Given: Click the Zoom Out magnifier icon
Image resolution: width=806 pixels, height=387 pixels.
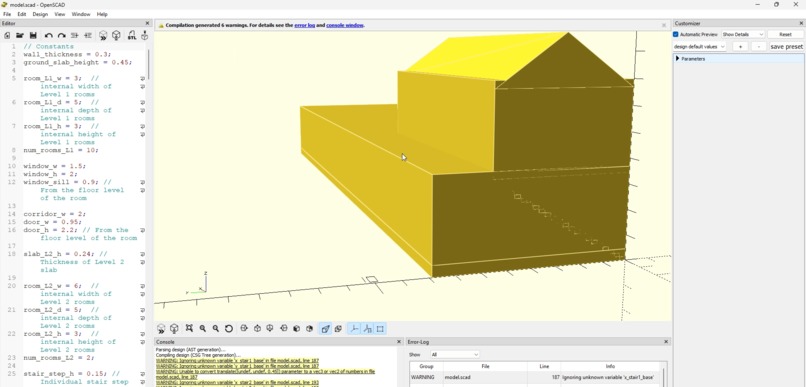Looking at the screenshot, I should pos(216,328).
